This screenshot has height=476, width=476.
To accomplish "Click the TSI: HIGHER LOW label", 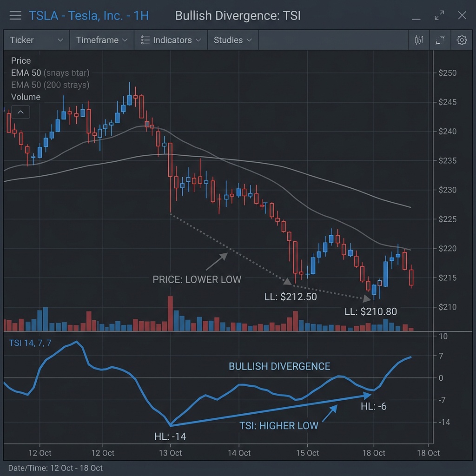I will pos(279,426).
